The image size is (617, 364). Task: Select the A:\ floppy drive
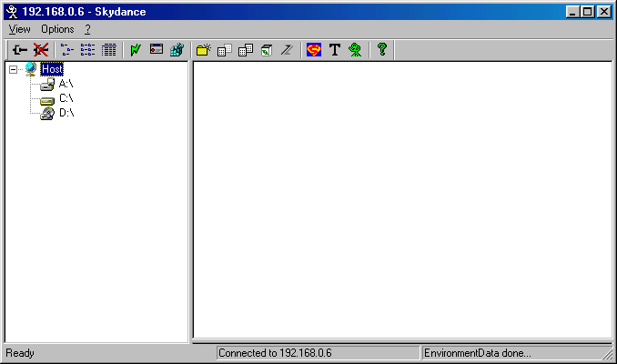point(66,84)
